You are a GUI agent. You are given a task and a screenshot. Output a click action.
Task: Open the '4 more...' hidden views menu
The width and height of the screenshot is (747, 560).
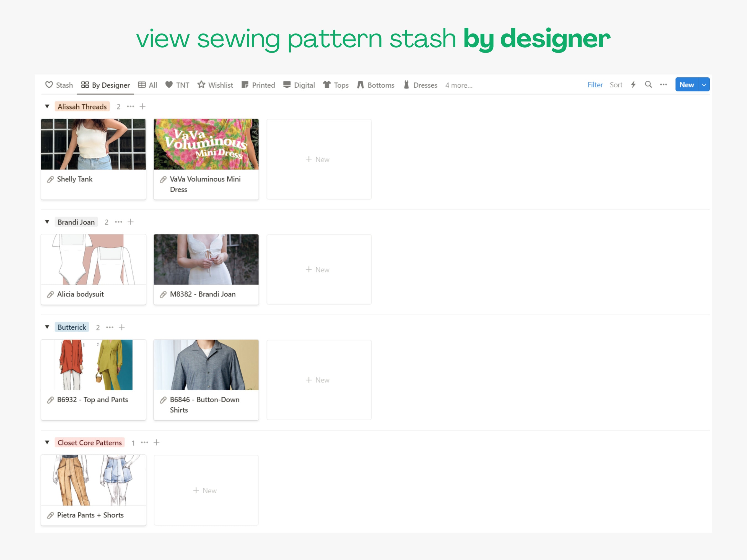(458, 85)
